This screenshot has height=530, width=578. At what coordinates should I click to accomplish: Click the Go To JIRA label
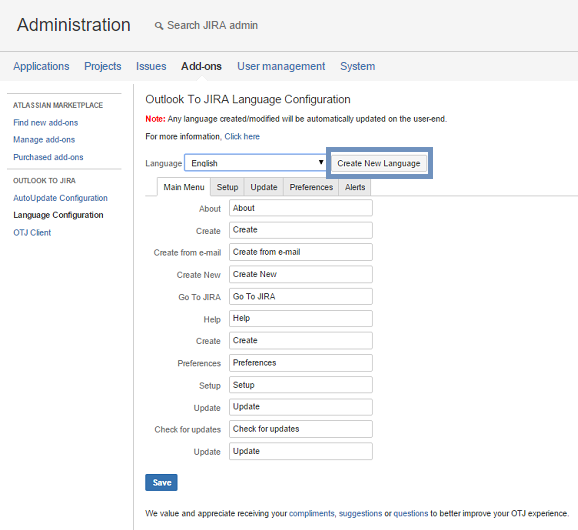pyautogui.click(x=199, y=297)
